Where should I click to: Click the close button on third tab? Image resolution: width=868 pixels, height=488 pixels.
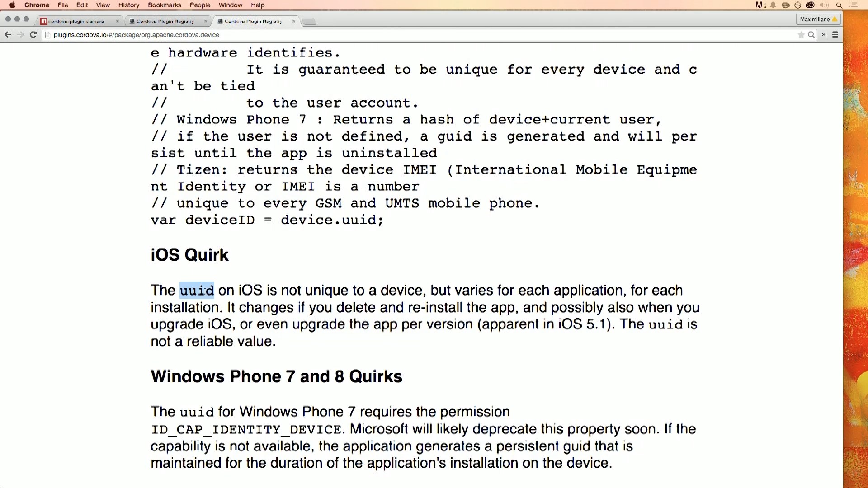294,21
